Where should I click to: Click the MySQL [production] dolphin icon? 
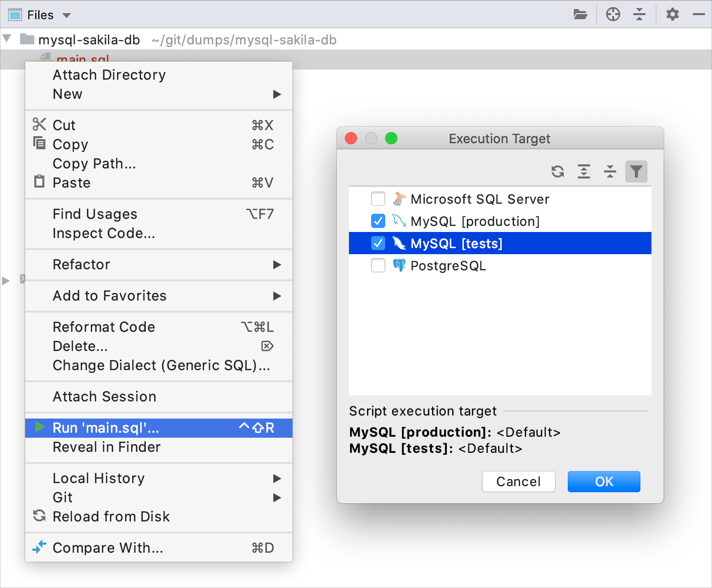pyautogui.click(x=399, y=221)
